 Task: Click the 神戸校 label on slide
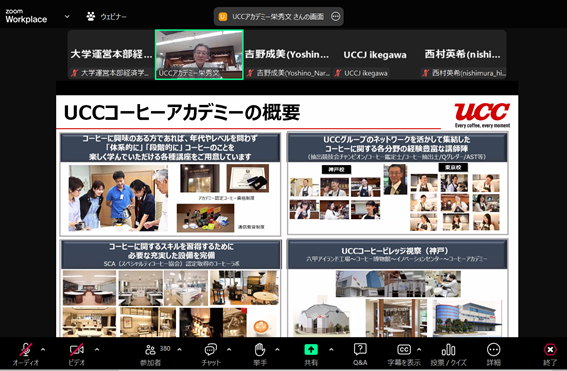click(336, 169)
